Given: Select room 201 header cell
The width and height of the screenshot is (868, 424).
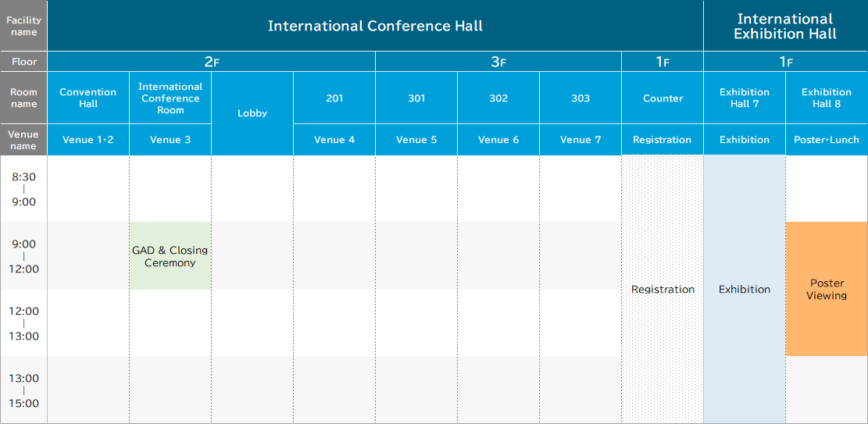Looking at the screenshot, I should coord(334,98).
